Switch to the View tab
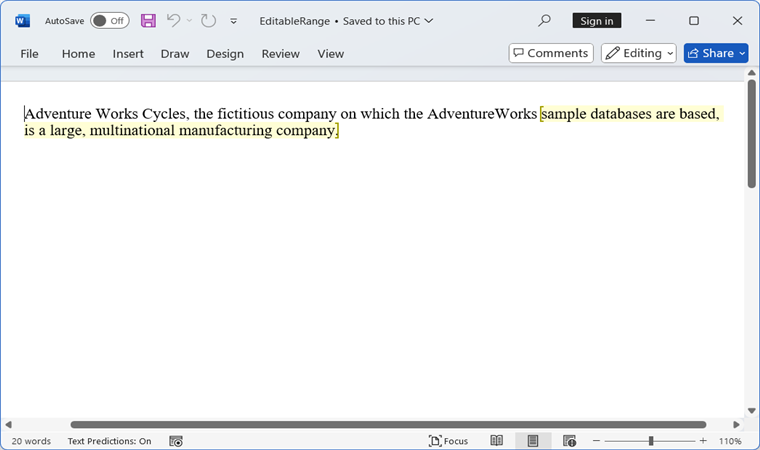This screenshot has width=760, height=450. (331, 53)
